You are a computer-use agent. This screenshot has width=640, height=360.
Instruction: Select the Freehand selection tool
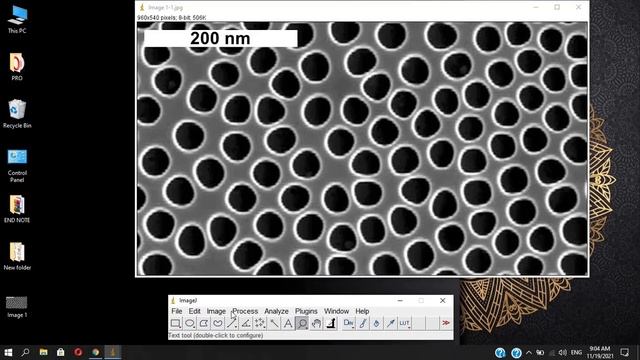[218, 323]
